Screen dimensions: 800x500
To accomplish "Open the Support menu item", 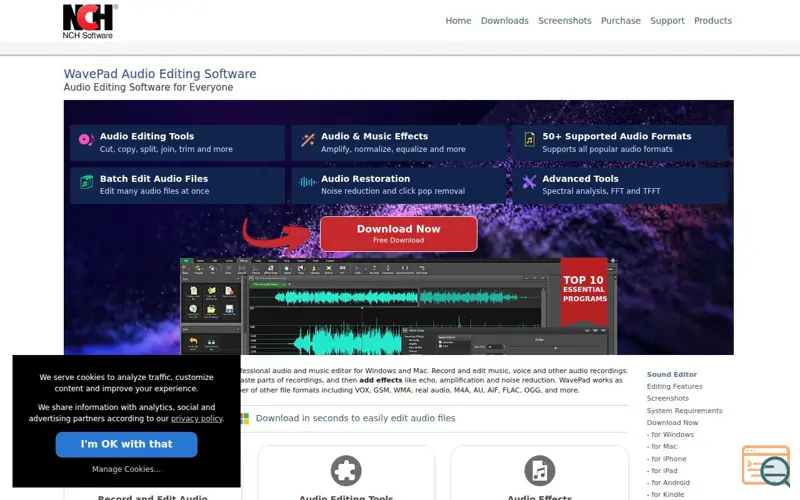I will tap(667, 21).
